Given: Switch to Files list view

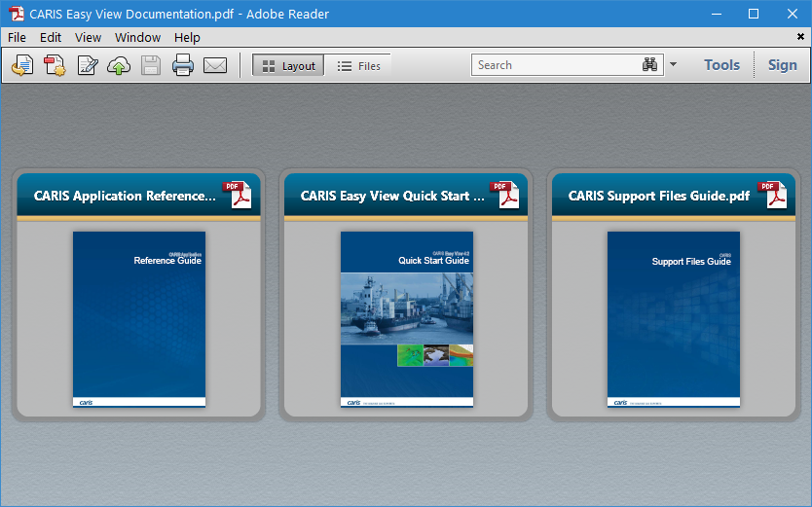Looking at the screenshot, I should coord(359,65).
